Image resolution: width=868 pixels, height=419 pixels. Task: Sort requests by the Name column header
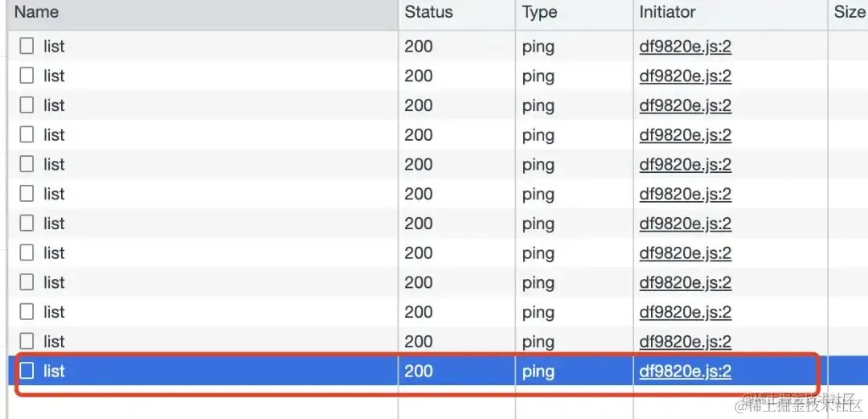tap(203, 14)
